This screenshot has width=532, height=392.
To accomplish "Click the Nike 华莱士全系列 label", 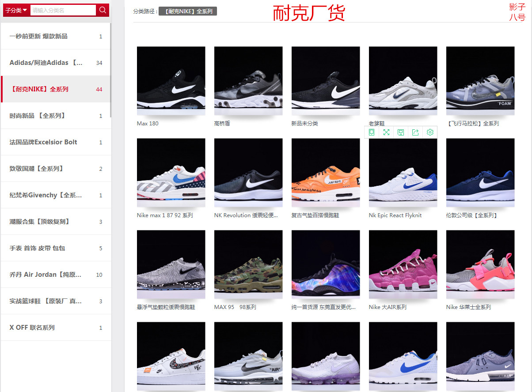I will coord(468,307).
